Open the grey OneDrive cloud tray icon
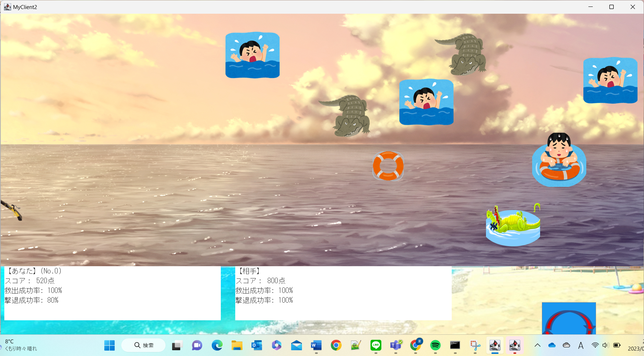 pos(566,346)
